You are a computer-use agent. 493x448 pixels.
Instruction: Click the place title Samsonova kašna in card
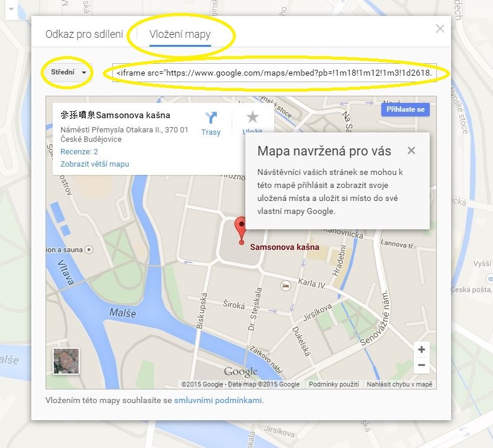pyautogui.click(x=115, y=115)
